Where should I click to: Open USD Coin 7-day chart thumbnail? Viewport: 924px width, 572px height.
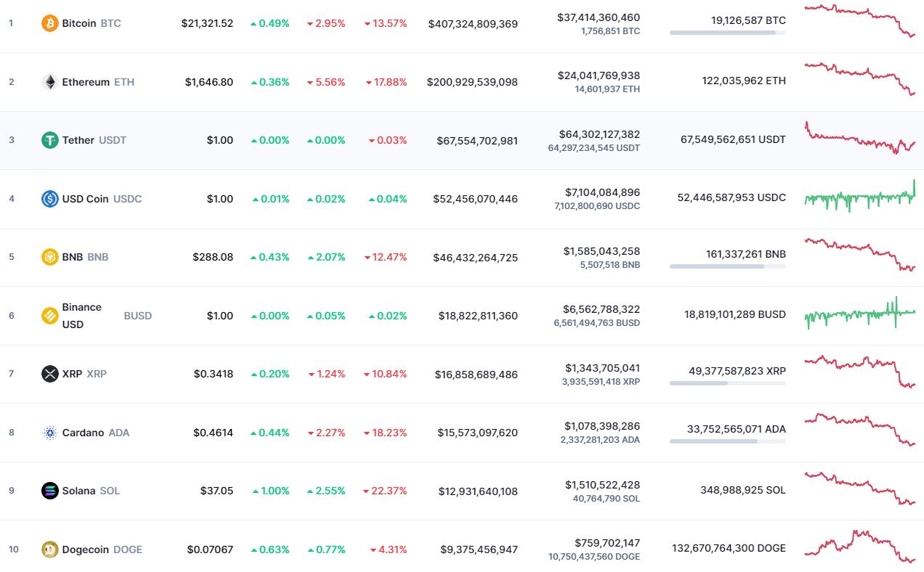pos(859,197)
